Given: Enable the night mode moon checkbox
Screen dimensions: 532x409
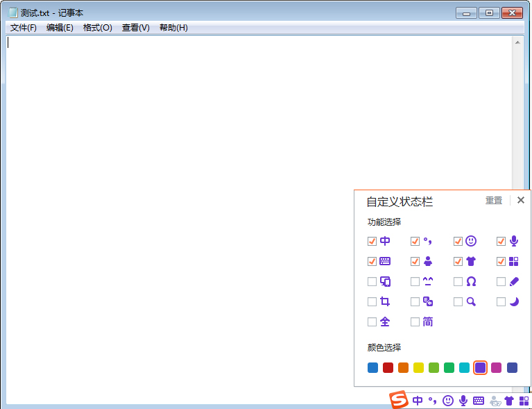Looking at the screenshot, I should click(x=501, y=302).
